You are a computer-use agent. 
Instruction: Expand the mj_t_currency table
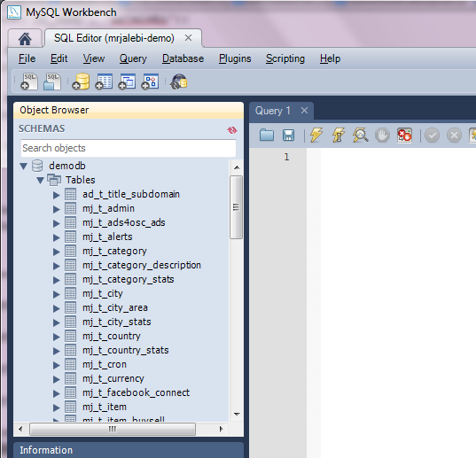[57, 379]
